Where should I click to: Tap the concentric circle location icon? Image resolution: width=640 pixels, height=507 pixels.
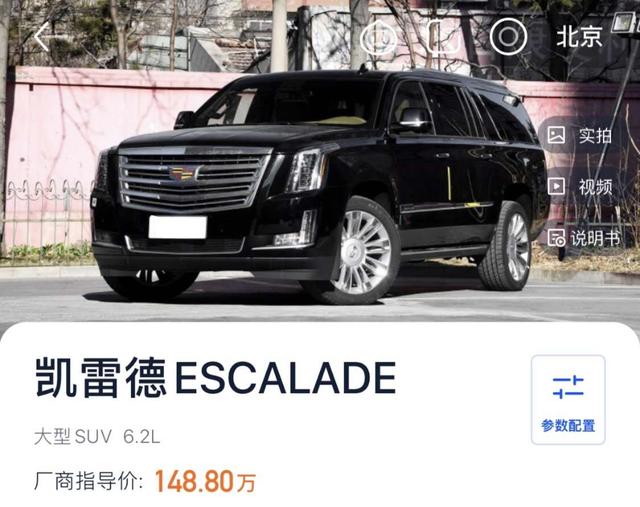508,37
